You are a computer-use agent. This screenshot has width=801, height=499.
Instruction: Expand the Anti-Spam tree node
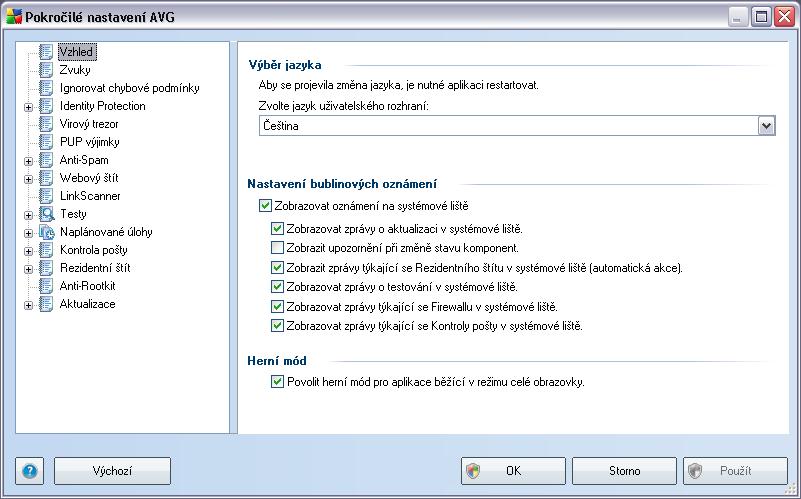[29, 161]
